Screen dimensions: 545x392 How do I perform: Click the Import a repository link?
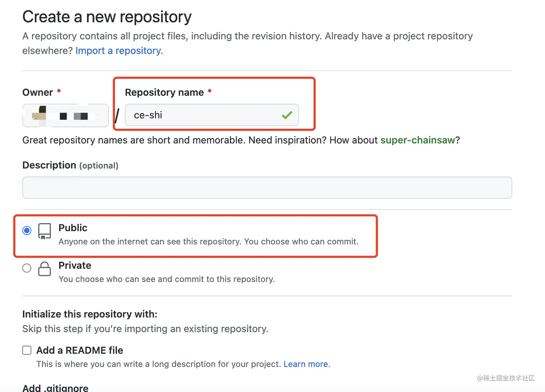(119, 51)
